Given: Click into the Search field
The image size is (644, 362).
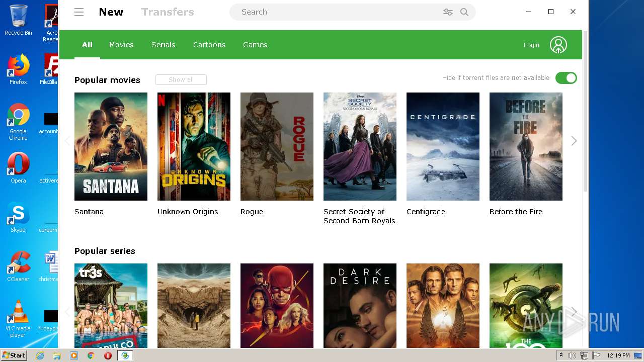Looking at the screenshot, I should coord(337,12).
